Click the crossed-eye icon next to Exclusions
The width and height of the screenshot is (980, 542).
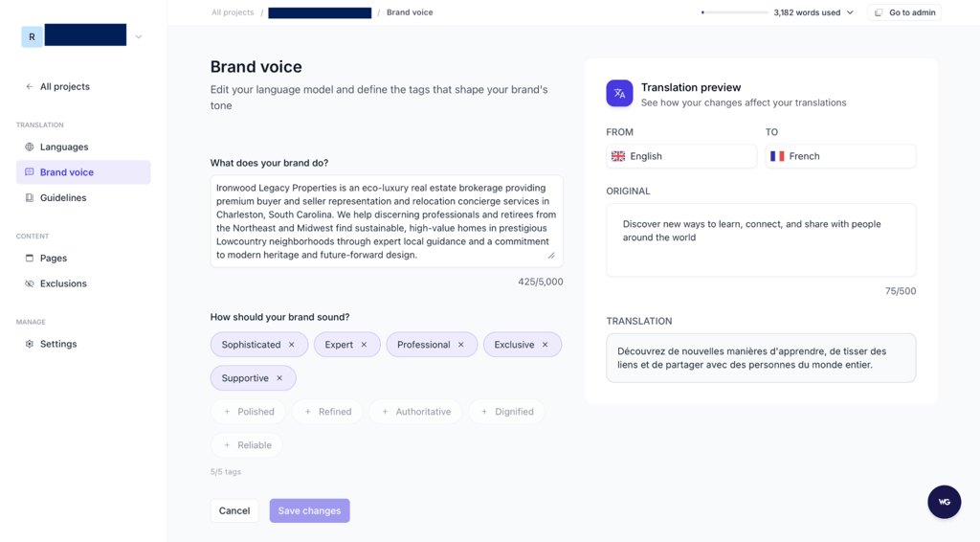click(x=30, y=283)
